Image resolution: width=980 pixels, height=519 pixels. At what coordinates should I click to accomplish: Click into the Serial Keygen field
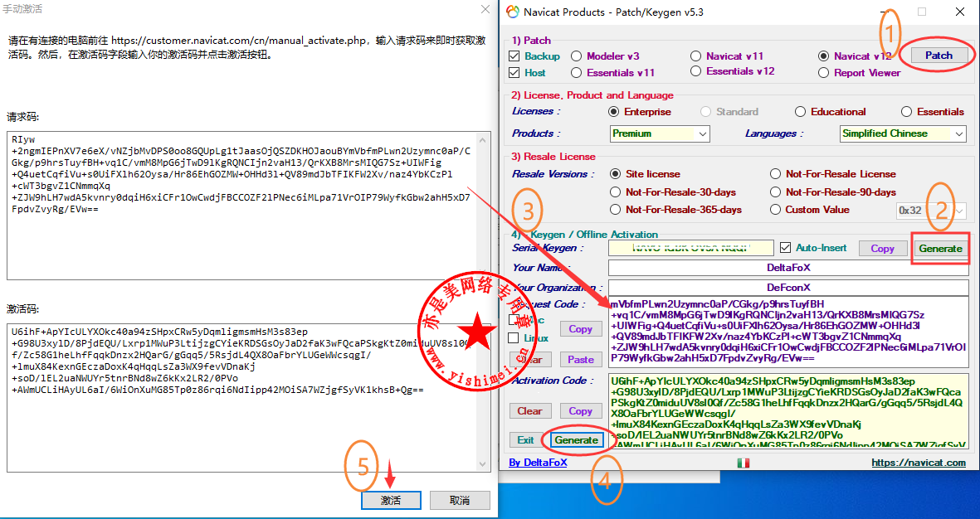(x=691, y=248)
